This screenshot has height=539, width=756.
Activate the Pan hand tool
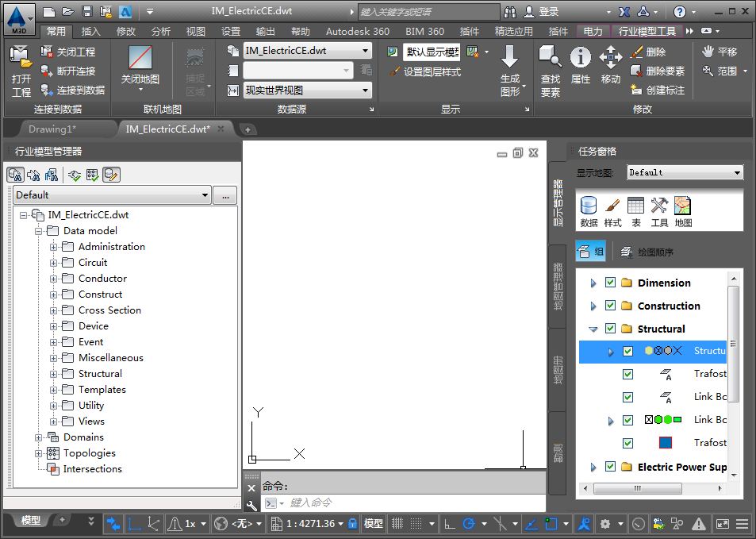[x=708, y=51]
